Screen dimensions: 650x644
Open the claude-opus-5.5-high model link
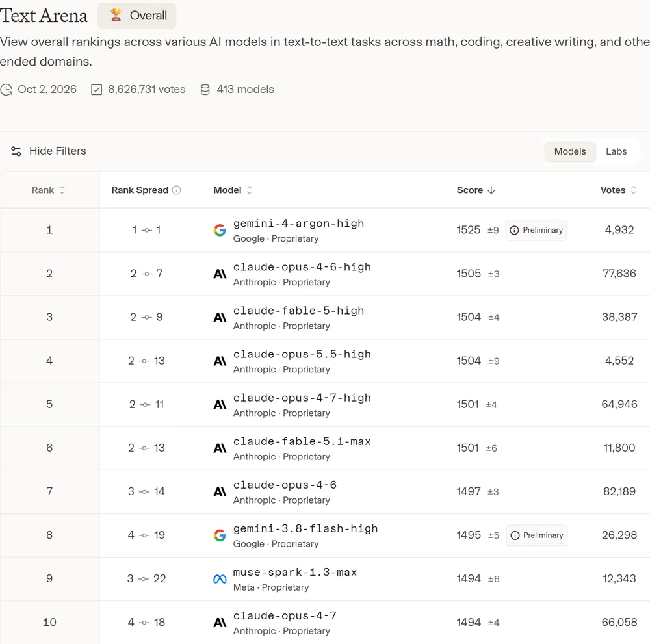(x=302, y=354)
